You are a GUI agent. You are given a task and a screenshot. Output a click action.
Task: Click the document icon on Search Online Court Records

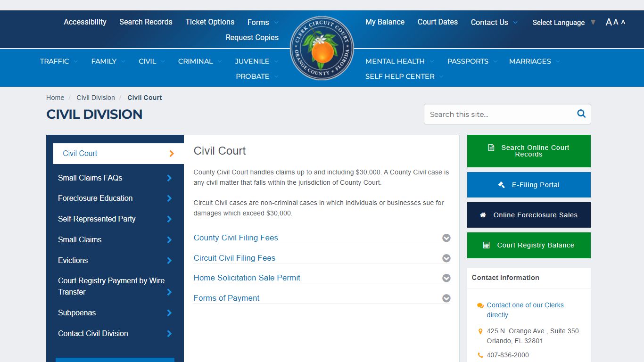pos(491,148)
